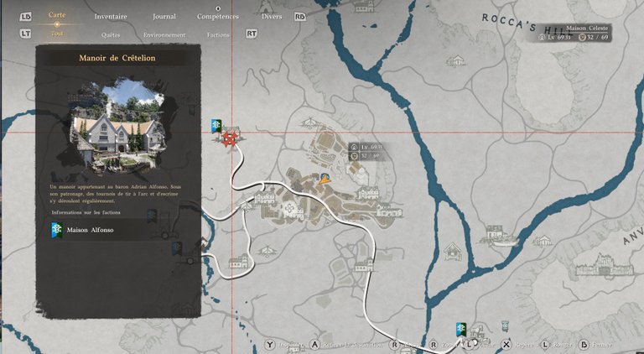Select the orange player arrow on map
Image resolution: width=644 pixels, height=354 pixels.
tap(324, 179)
